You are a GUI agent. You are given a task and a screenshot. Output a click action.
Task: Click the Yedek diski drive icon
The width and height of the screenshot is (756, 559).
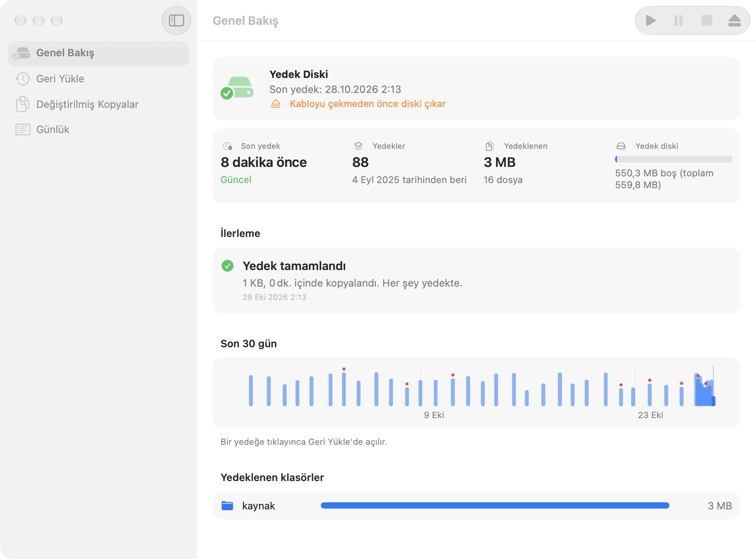coord(621,146)
